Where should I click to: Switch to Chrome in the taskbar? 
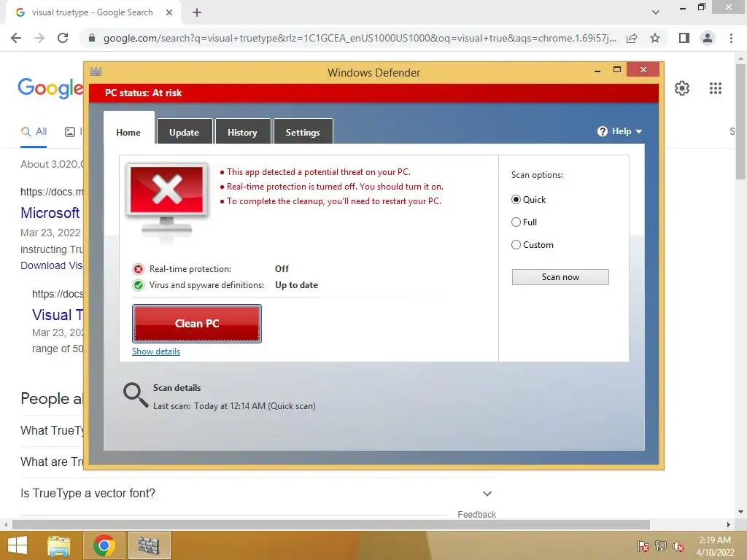tap(104, 545)
